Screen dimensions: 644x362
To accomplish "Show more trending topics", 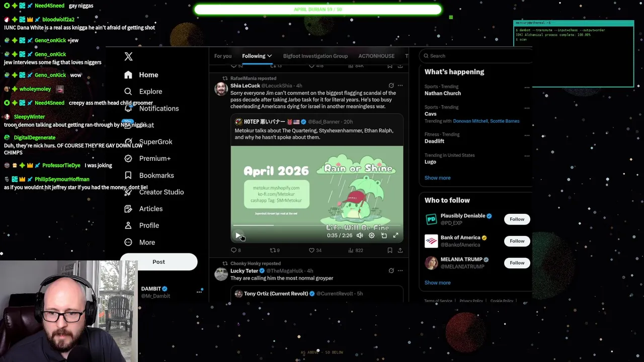I will (x=437, y=178).
